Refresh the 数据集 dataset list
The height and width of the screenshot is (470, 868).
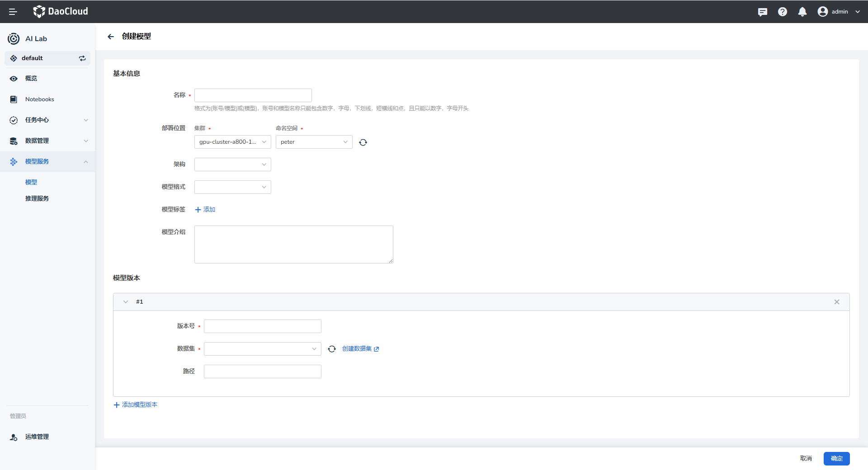point(331,349)
